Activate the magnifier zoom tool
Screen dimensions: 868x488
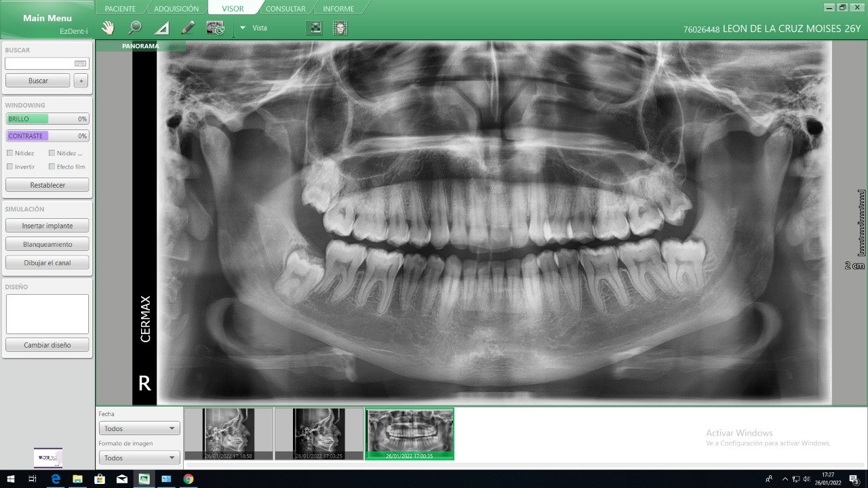[135, 28]
